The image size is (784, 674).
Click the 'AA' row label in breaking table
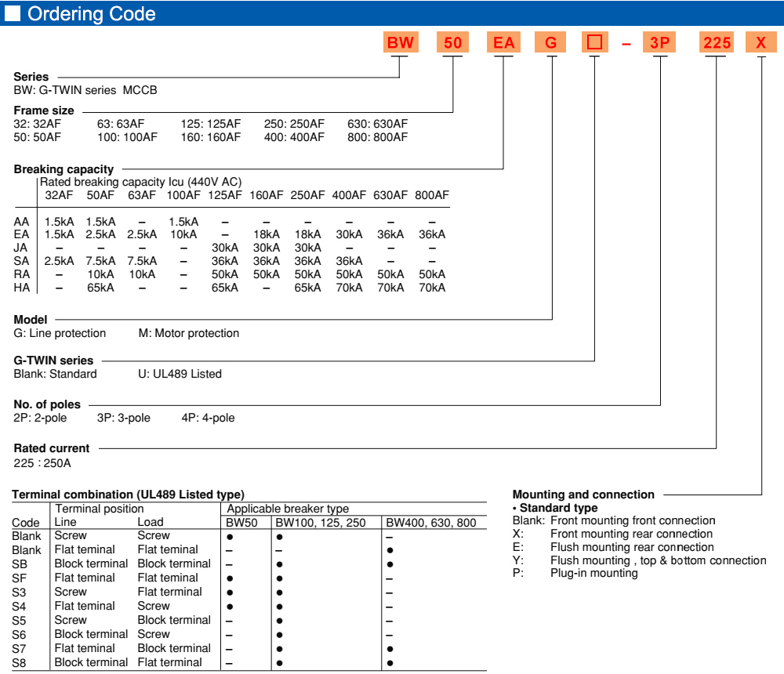(21, 222)
